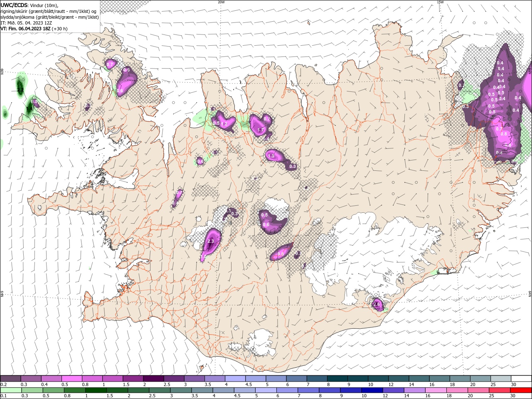Select the pale green 0.1 swatch, lower legend
The height and width of the screenshot is (399, 532).
(11, 390)
